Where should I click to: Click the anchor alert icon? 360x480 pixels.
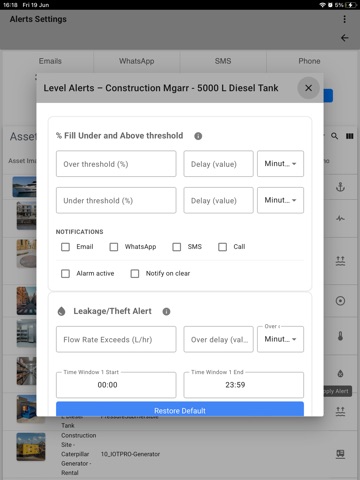340,187
